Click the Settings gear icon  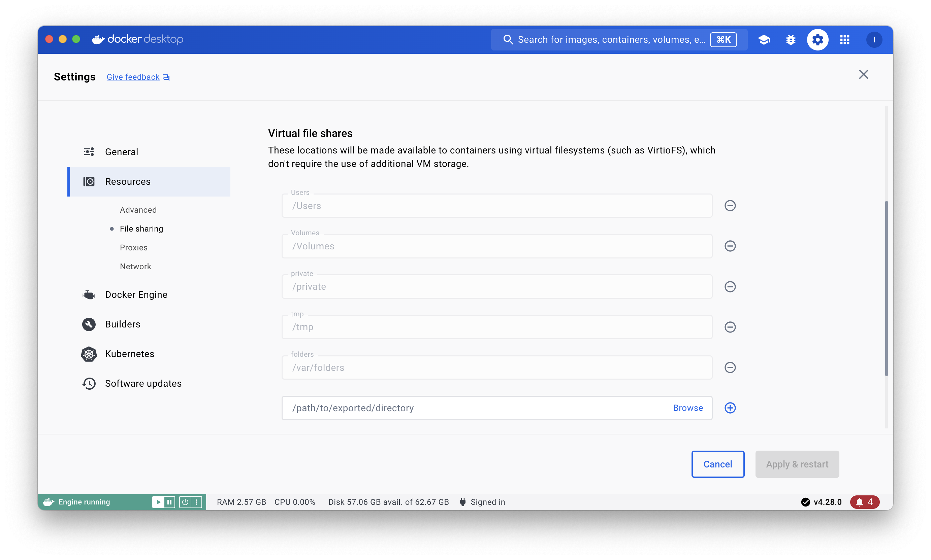817,40
